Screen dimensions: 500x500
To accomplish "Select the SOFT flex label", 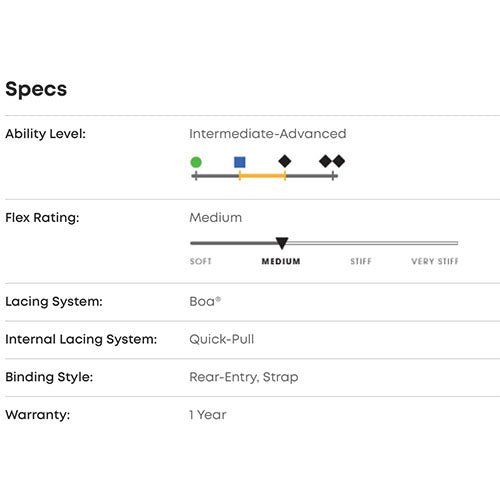I will [x=201, y=261].
